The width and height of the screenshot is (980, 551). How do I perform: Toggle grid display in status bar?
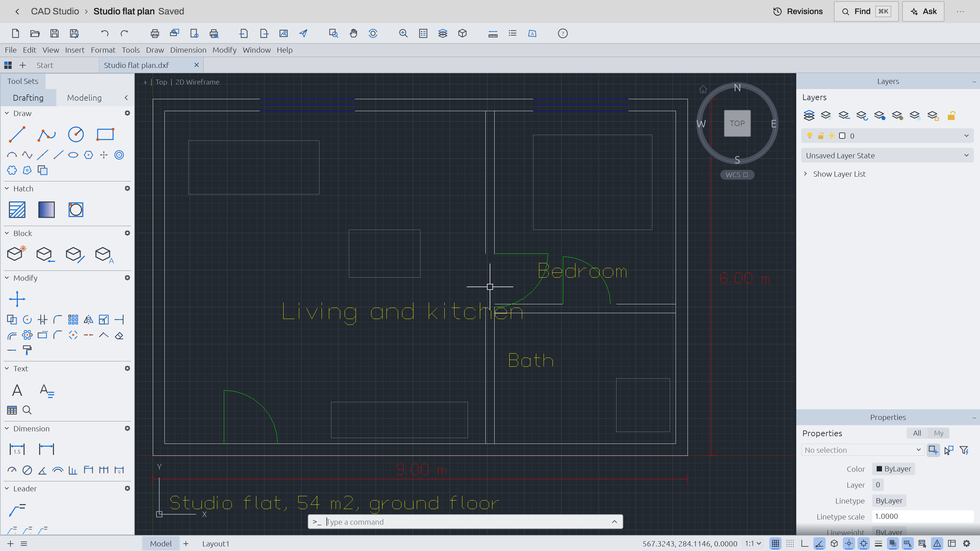click(775, 543)
